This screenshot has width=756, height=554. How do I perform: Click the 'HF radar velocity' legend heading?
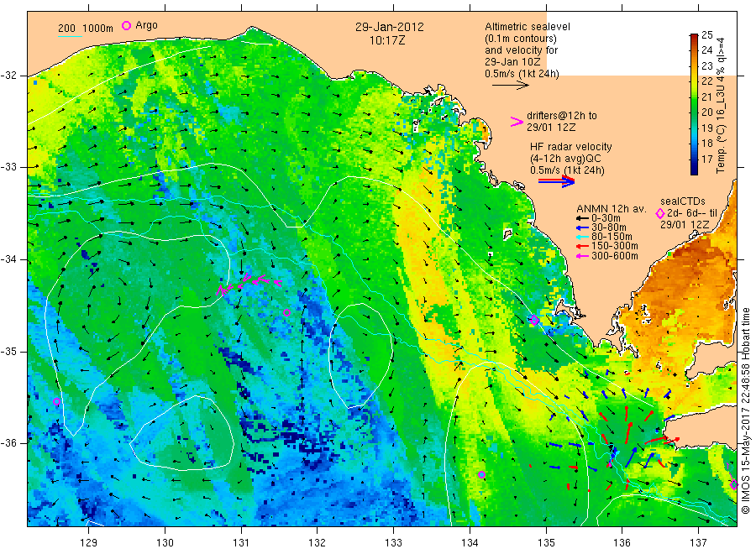coord(571,146)
